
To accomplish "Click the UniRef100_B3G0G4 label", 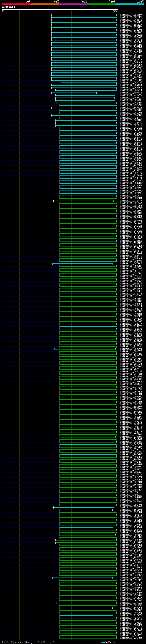I will [131, 198].
